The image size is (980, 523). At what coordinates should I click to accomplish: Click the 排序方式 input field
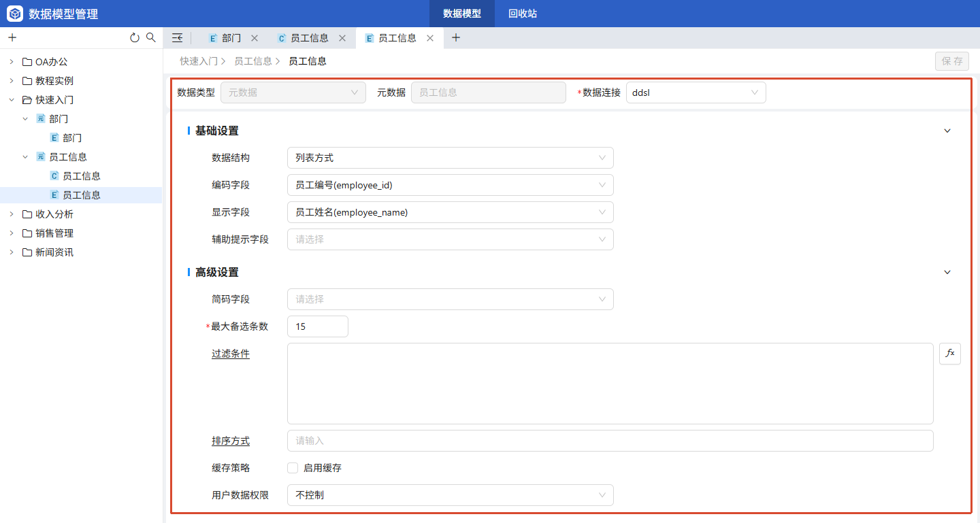(x=610, y=441)
